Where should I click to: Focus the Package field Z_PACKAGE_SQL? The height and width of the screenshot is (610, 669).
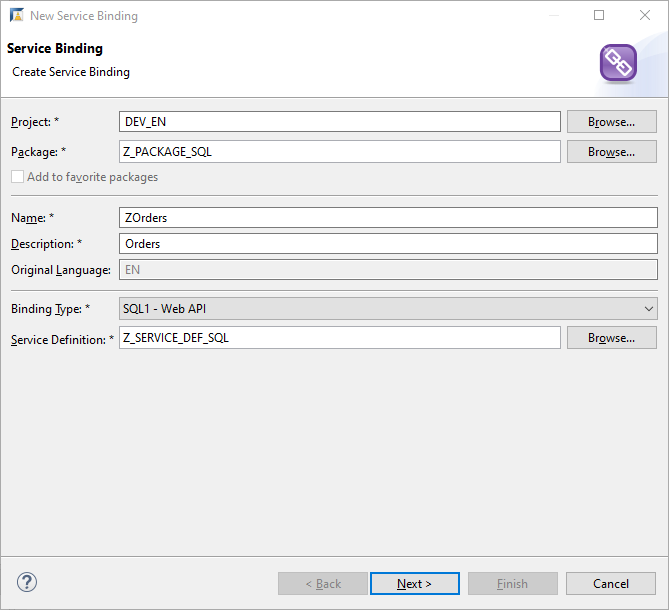(340, 152)
